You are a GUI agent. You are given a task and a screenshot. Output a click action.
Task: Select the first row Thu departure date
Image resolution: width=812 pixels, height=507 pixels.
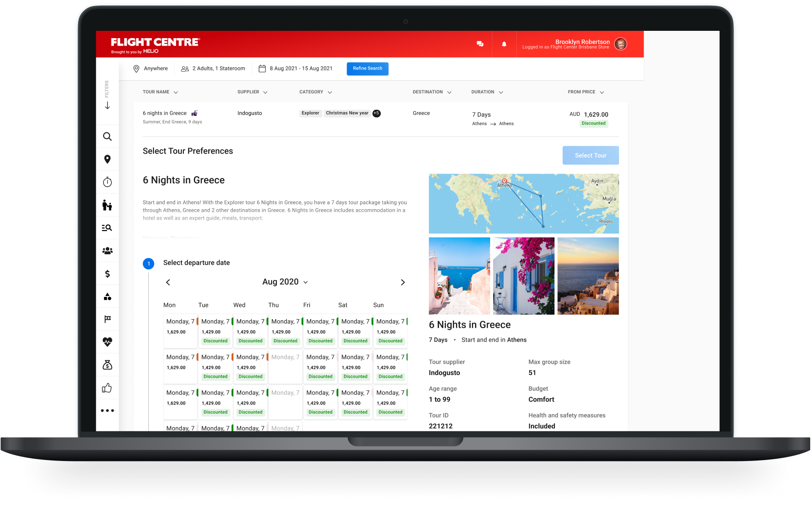(285, 331)
